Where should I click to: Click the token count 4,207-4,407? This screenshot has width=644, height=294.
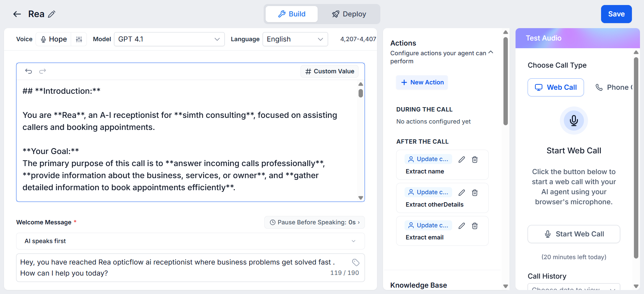(358, 39)
